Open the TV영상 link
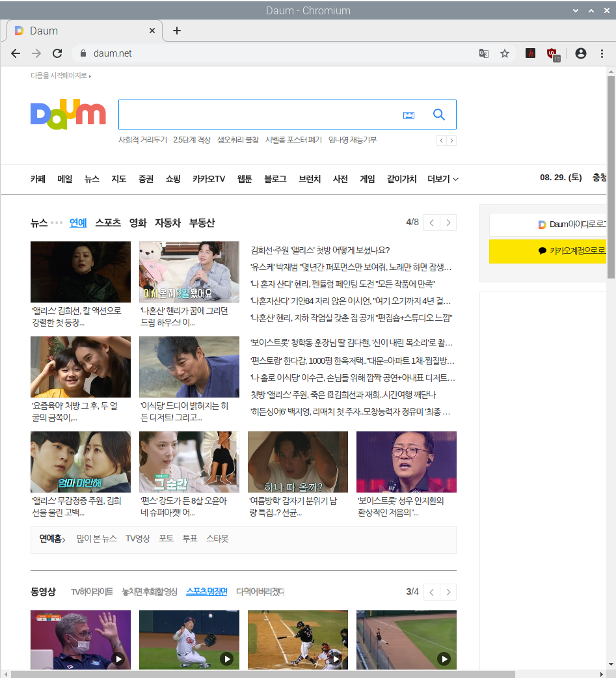Screen dimensions: 616x678 click(137, 538)
